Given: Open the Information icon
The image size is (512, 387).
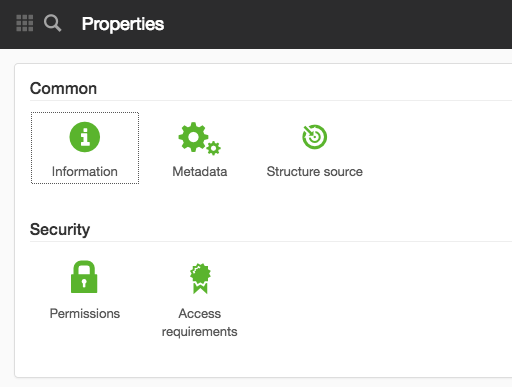Looking at the screenshot, I should [x=85, y=137].
